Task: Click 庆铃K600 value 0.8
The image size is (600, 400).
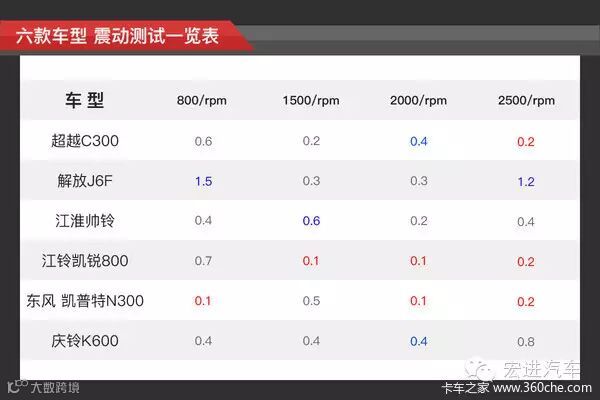Action: coord(526,342)
